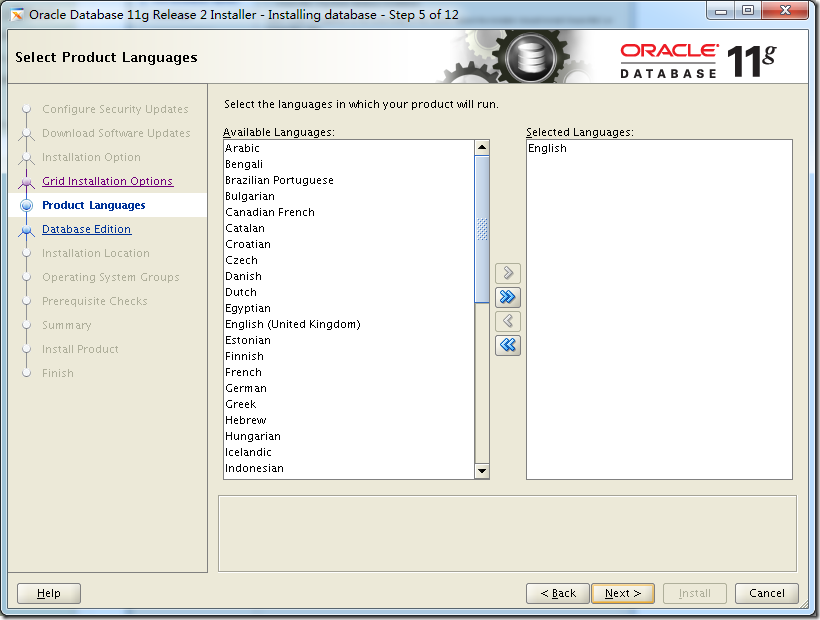Image resolution: width=820 pixels, height=620 pixels.
Task: Select Greek in Available Languages
Action: click(348, 404)
